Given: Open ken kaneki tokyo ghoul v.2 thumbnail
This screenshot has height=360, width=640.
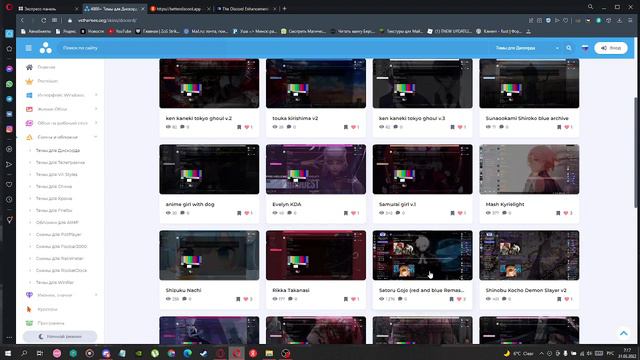Looking at the screenshot, I should 209,83.
